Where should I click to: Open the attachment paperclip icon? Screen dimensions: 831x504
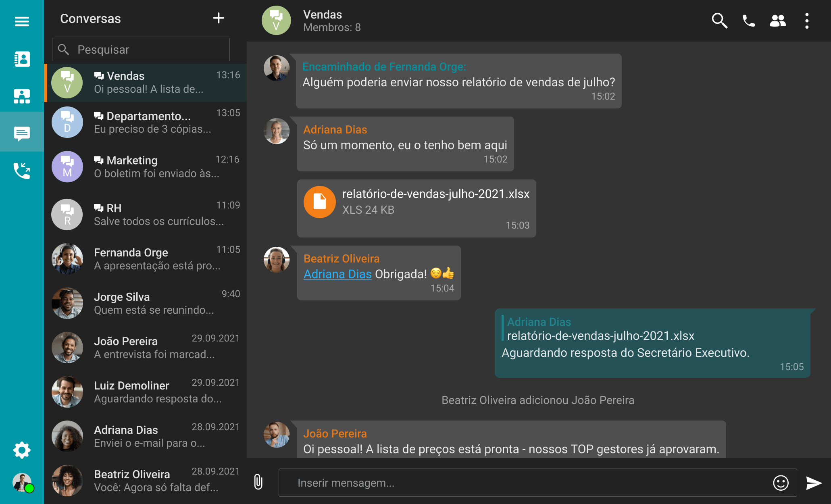tap(258, 482)
